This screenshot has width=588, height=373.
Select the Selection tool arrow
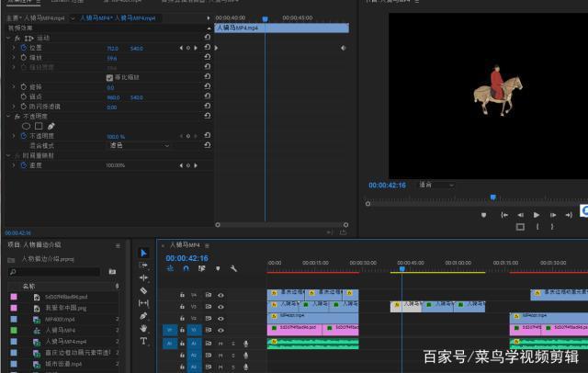[143, 253]
